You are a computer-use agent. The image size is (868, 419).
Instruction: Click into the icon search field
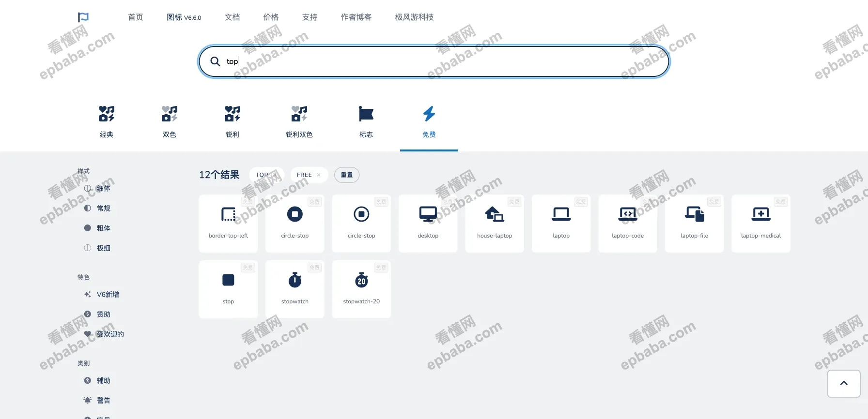click(x=436, y=61)
